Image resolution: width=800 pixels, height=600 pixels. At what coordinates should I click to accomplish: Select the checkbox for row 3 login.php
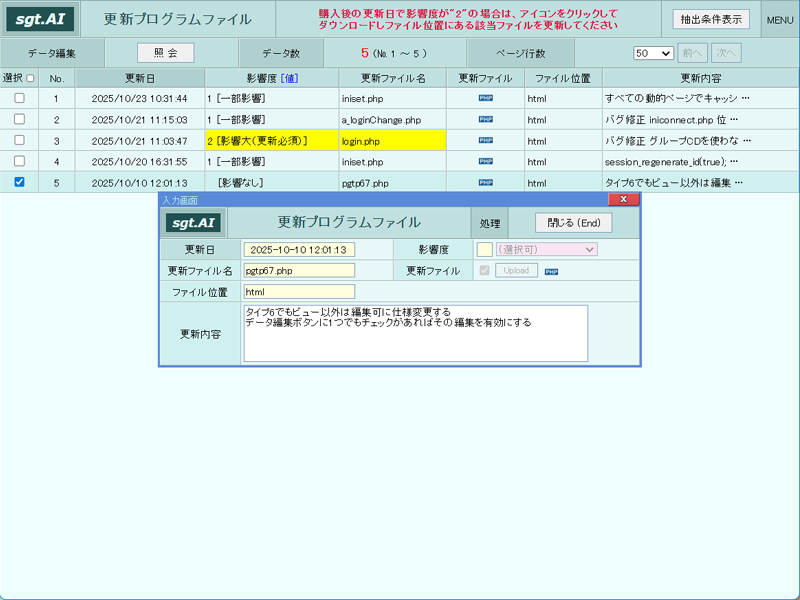pos(19,140)
